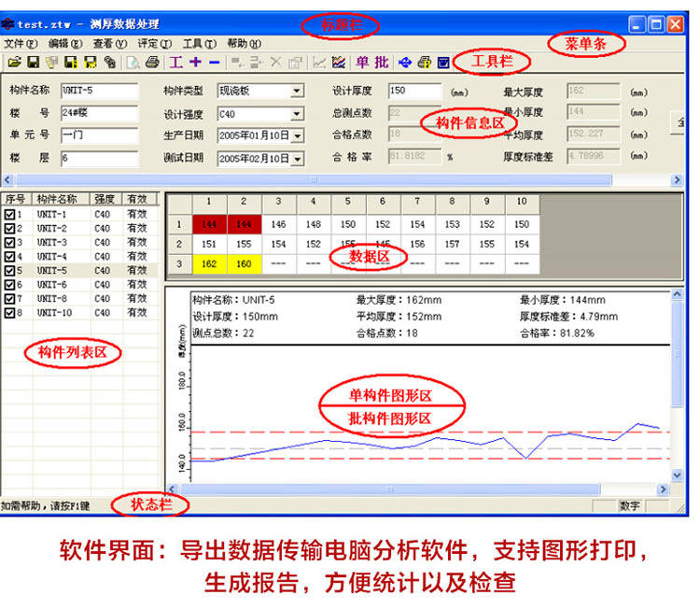This screenshot has height=609, width=700.
Task: Select the 批 batch-component view icon
Action: coord(382,62)
